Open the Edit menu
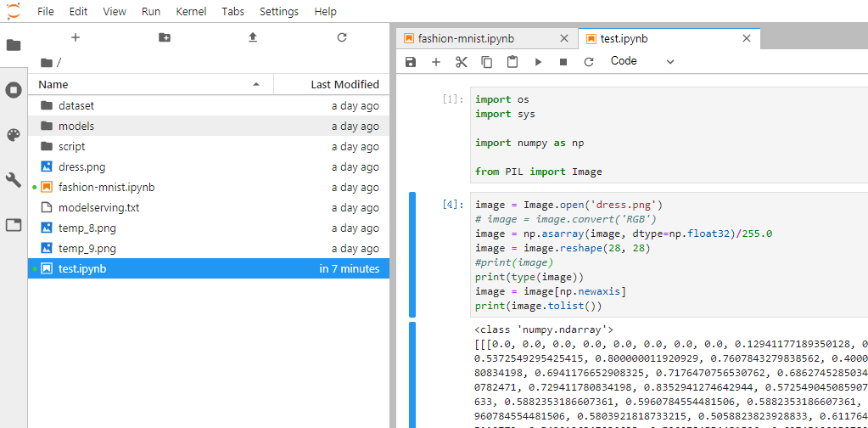Image resolution: width=868 pixels, height=428 pixels. click(78, 11)
